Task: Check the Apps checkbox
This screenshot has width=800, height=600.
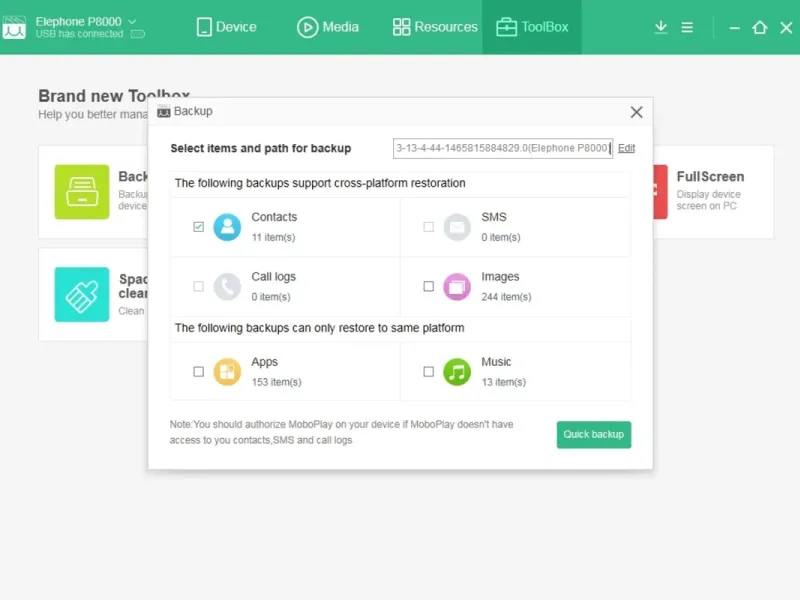Action: [198, 371]
